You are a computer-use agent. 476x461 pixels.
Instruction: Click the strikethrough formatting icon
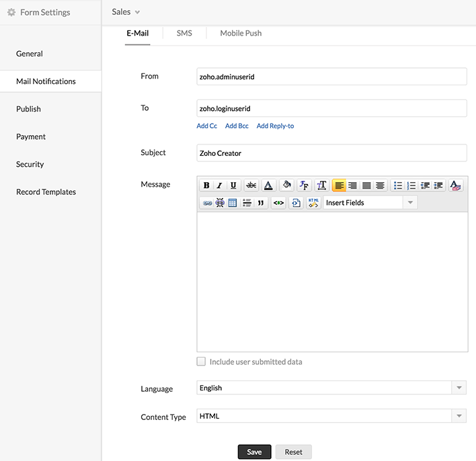(x=251, y=185)
